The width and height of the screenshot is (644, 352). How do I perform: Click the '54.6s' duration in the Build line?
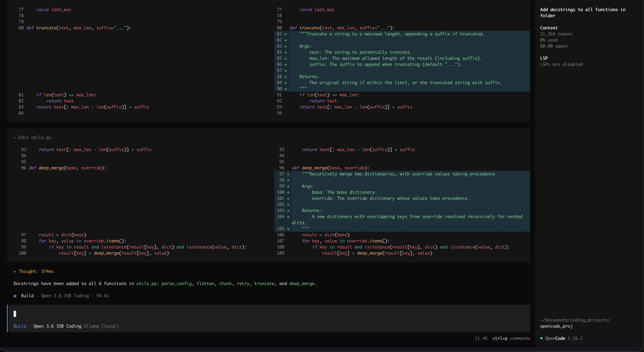(x=102, y=296)
